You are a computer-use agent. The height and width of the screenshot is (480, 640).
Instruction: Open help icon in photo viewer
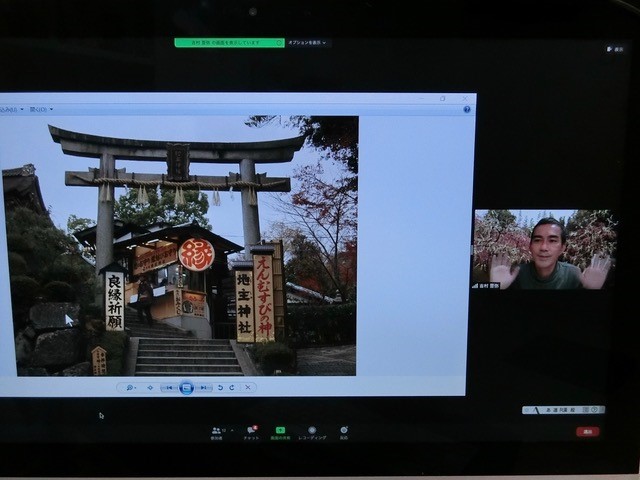[x=467, y=109]
